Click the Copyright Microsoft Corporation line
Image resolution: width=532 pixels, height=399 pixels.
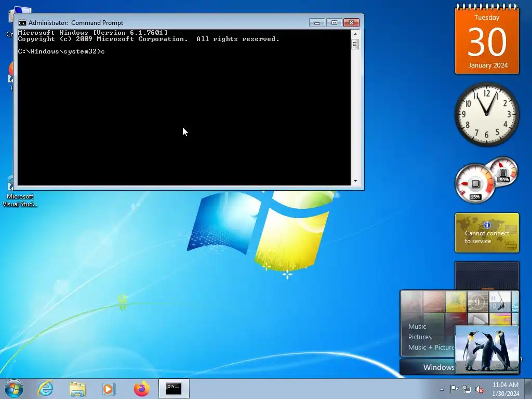point(149,39)
